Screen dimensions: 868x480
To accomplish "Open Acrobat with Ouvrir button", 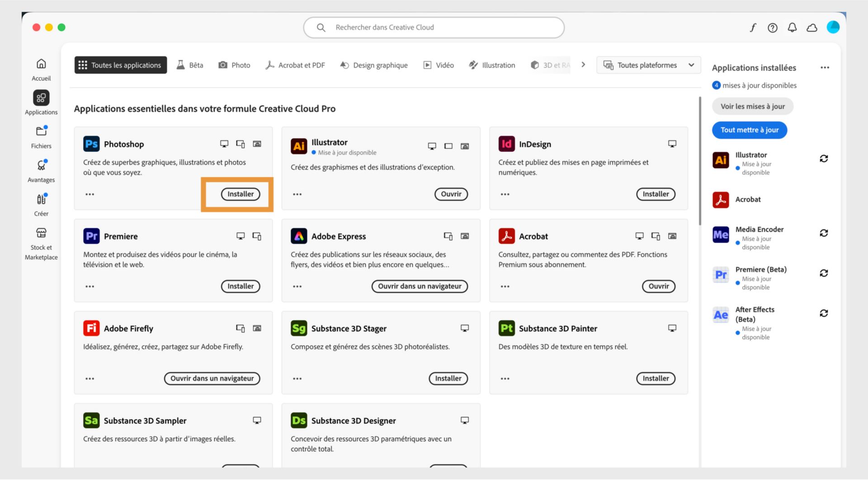I will click(x=659, y=287).
